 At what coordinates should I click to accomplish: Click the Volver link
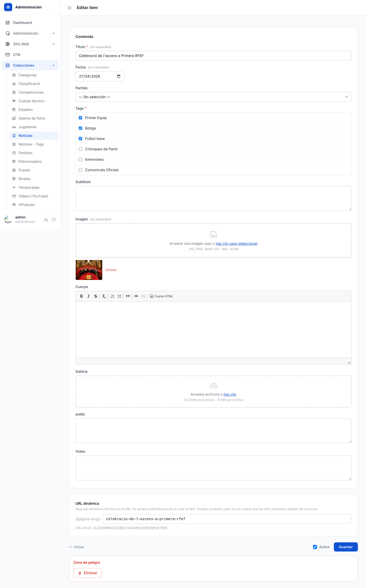click(x=77, y=547)
